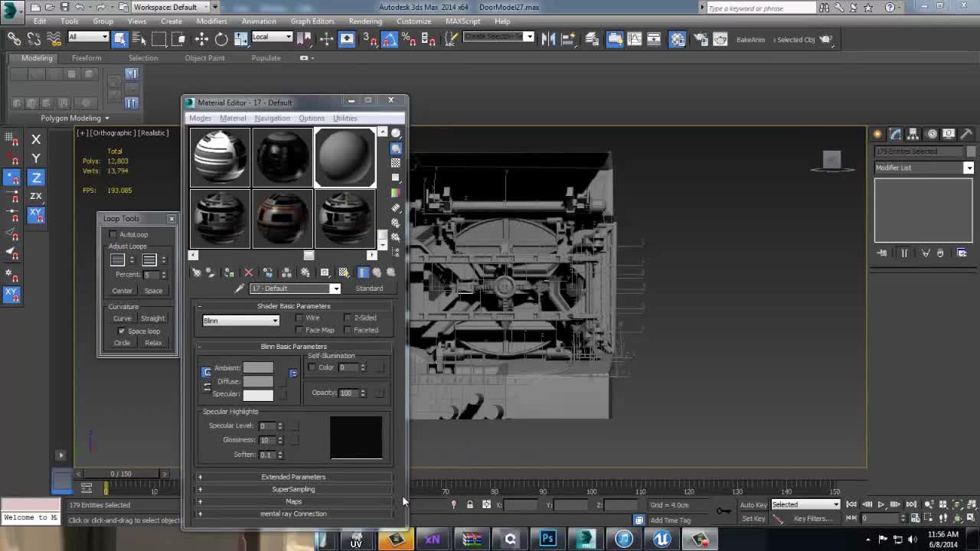
Task: Open the Modifier List dropdown
Action: [x=924, y=168]
